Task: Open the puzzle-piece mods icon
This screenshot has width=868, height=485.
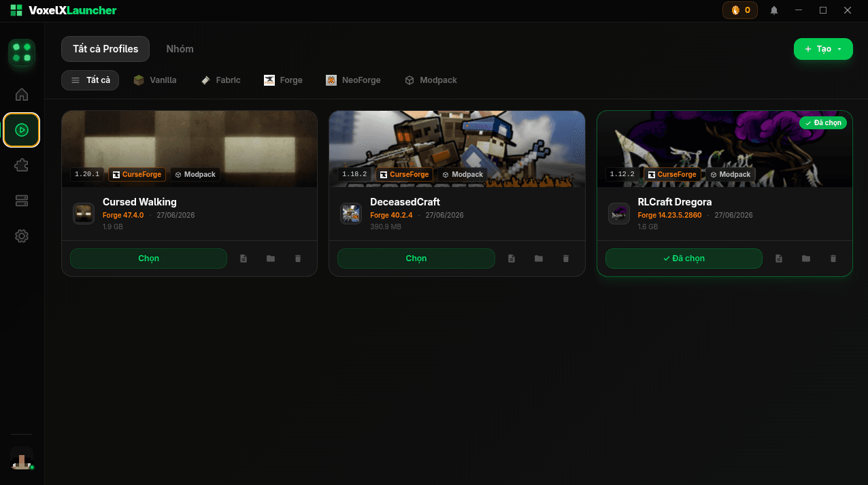Action: point(22,165)
